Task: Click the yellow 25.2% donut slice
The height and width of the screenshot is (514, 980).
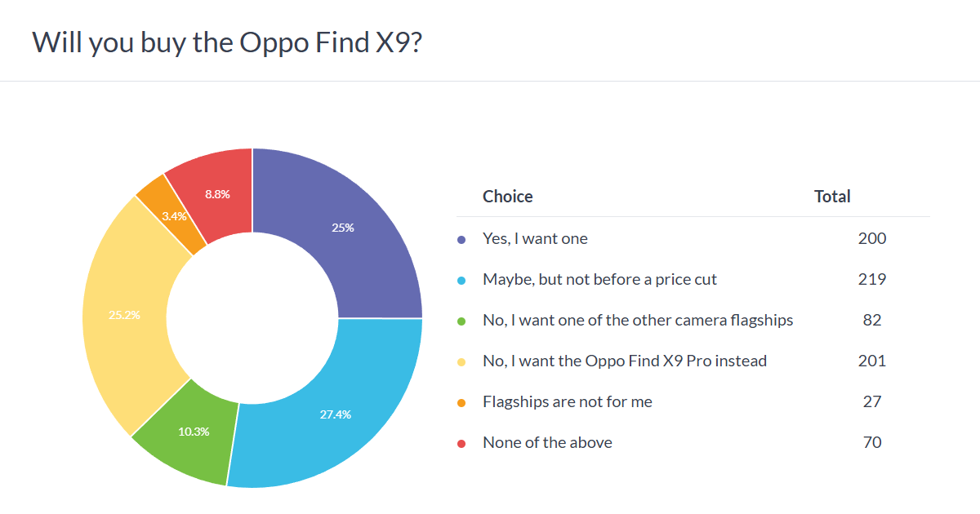Action: [124, 314]
